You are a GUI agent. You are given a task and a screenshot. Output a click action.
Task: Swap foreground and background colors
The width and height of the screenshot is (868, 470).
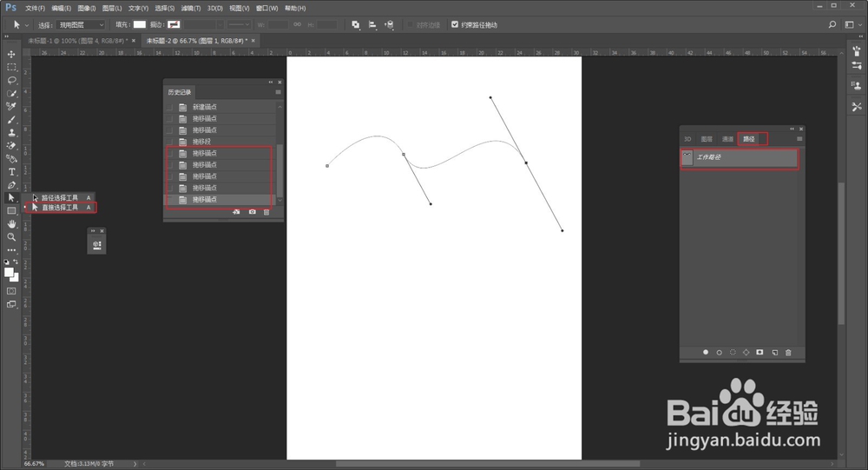[x=16, y=261]
